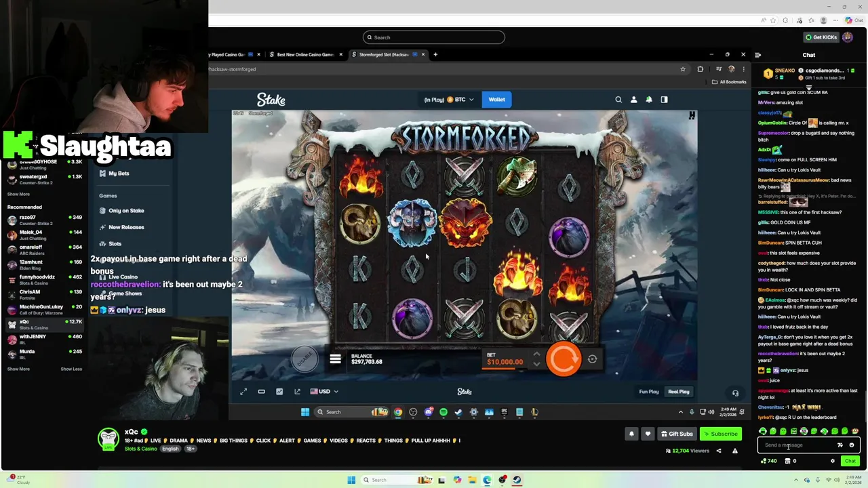Pop out the game in a separate window

pos(297,391)
